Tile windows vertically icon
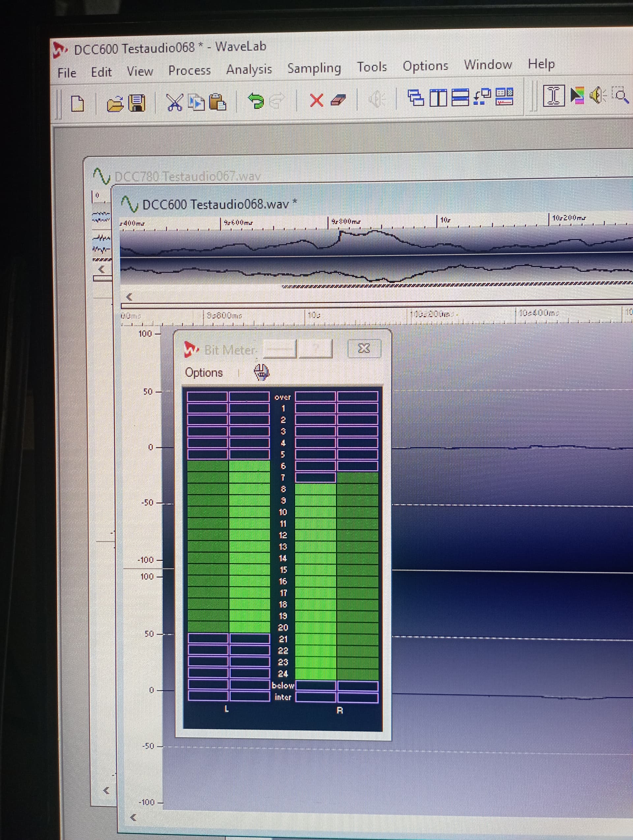This screenshot has width=633, height=840. click(439, 98)
